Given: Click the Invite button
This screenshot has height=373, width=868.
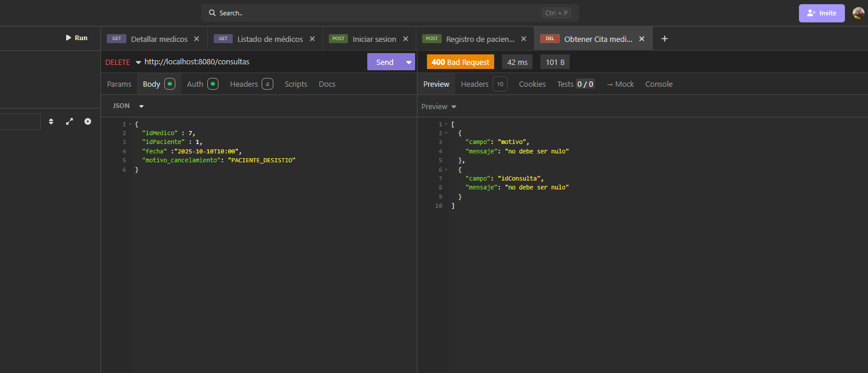Looking at the screenshot, I should (x=822, y=13).
